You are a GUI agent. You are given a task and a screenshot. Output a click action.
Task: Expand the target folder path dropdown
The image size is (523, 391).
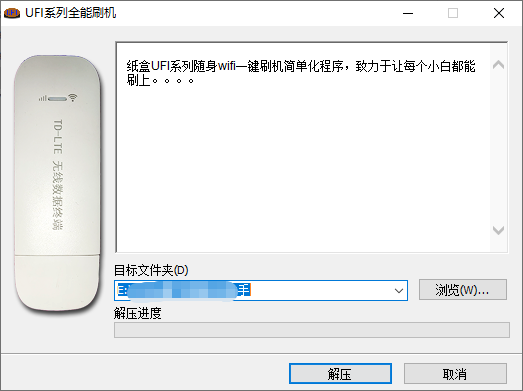click(399, 291)
